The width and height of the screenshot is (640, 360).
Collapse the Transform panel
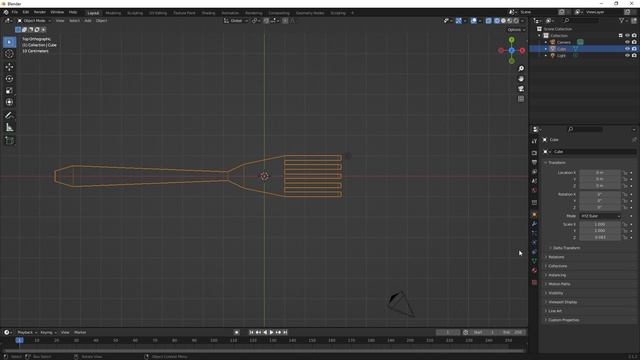pos(557,162)
